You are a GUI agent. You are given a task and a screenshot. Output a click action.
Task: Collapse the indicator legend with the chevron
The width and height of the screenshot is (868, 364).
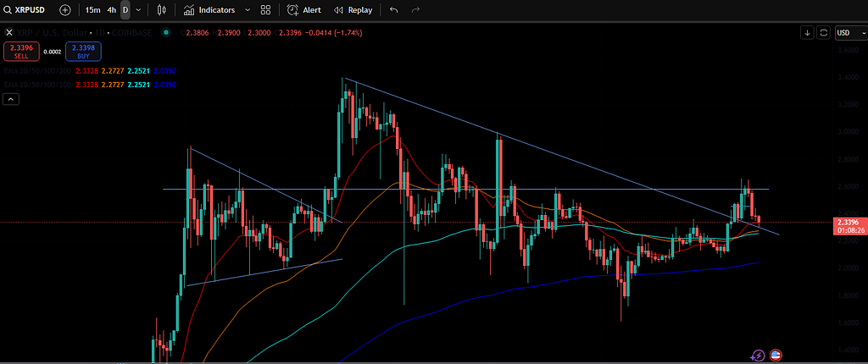click(11, 100)
